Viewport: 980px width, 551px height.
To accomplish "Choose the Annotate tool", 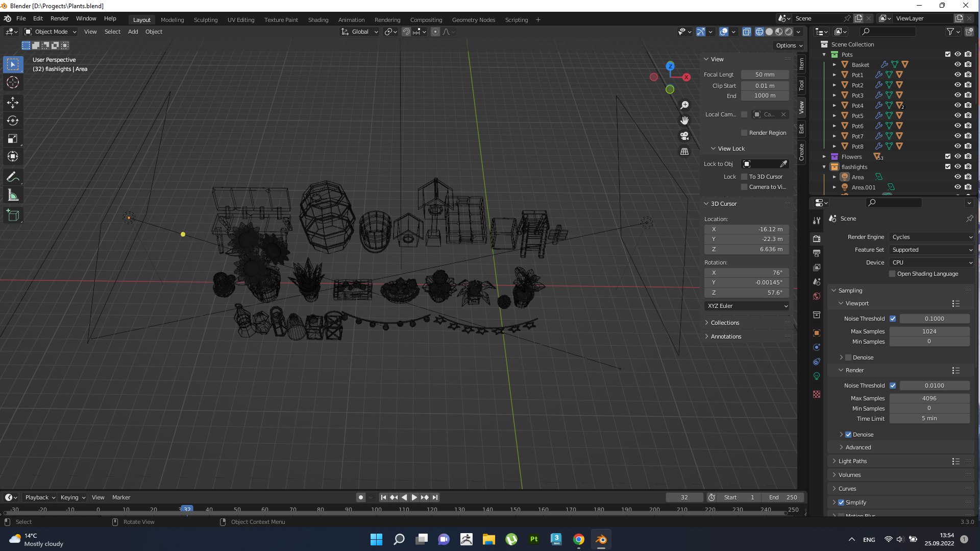I will pyautogui.click(x=13, y=177).
